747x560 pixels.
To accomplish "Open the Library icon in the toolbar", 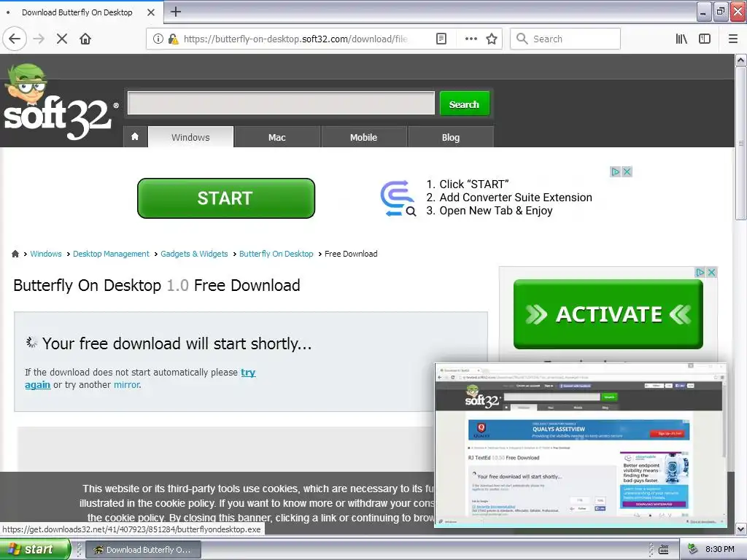I will (x=681, y=39).
